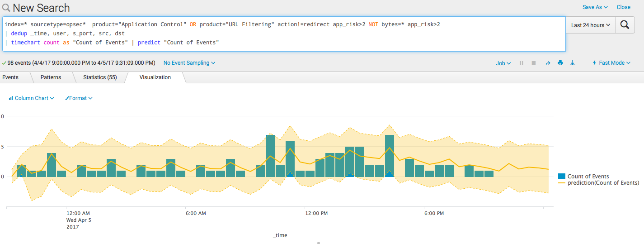The image size is (644, 244).
Task: Open the Job menu
Action: coord(503,63)
